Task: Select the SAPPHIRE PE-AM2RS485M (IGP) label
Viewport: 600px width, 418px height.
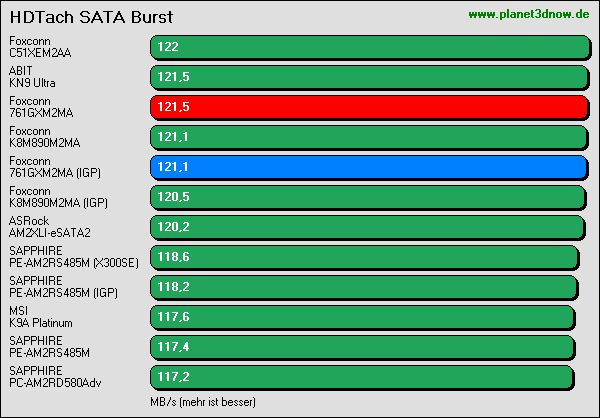Action: pyautogui.click(x=64, y=287)
